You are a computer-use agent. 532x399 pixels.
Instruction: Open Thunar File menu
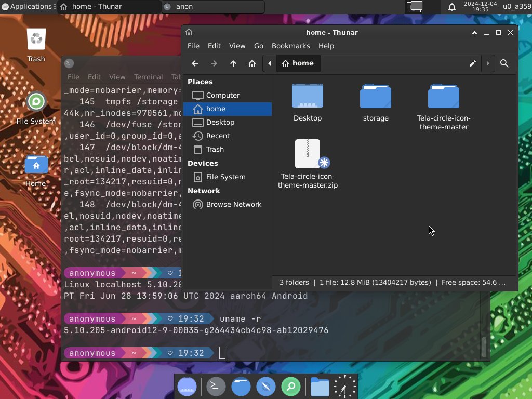[193, 46]
